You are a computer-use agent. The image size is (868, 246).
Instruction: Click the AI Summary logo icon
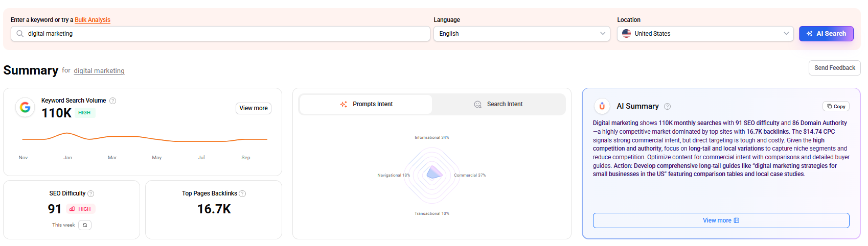click(602, 106)
